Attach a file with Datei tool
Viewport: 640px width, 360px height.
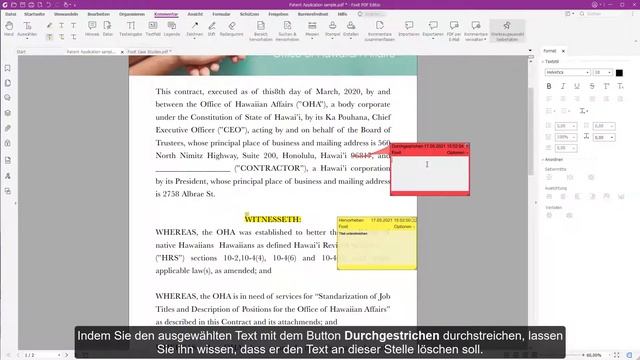click(x=108, y=29)
